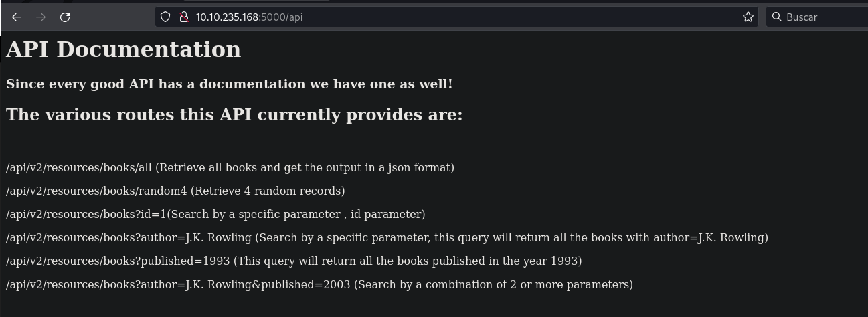Select the books/random4 route line
Image resolution: width=868 pixels, height=317 pixels.
tap(175, 191)
